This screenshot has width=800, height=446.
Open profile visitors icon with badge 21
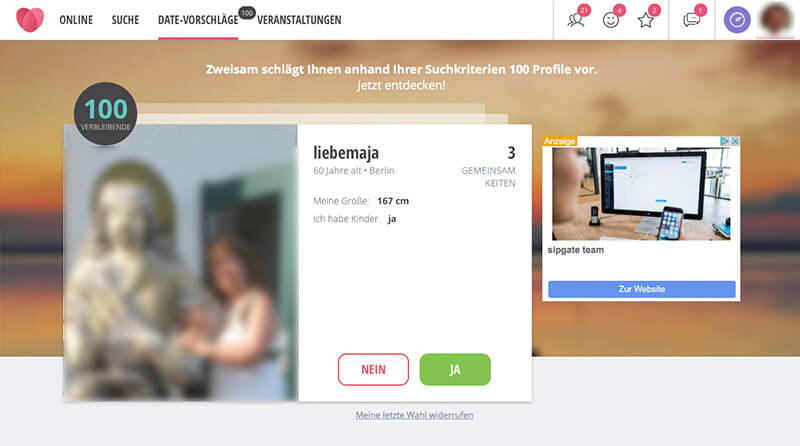[577, 20]
